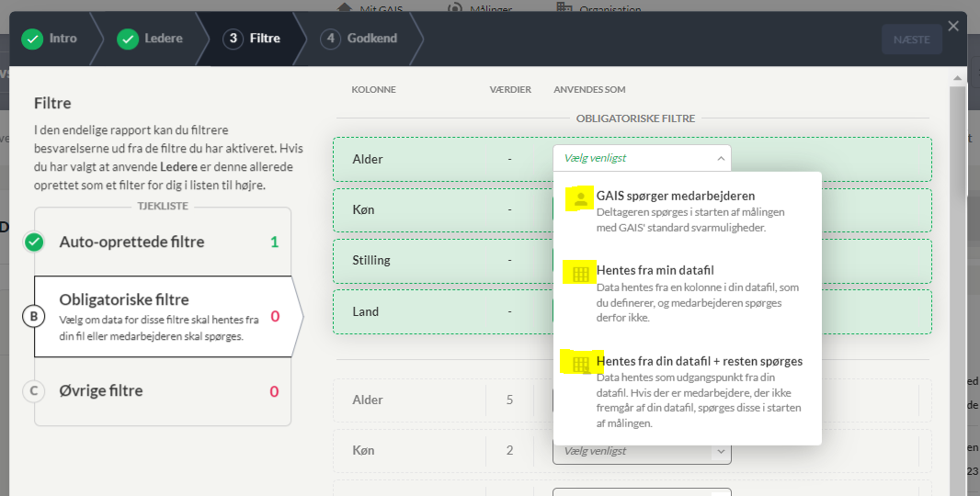Image resolution: width=980 pixels, height=496 pixels.
Task: Click the Filtre heading text
Action: [x=52, y=103]
